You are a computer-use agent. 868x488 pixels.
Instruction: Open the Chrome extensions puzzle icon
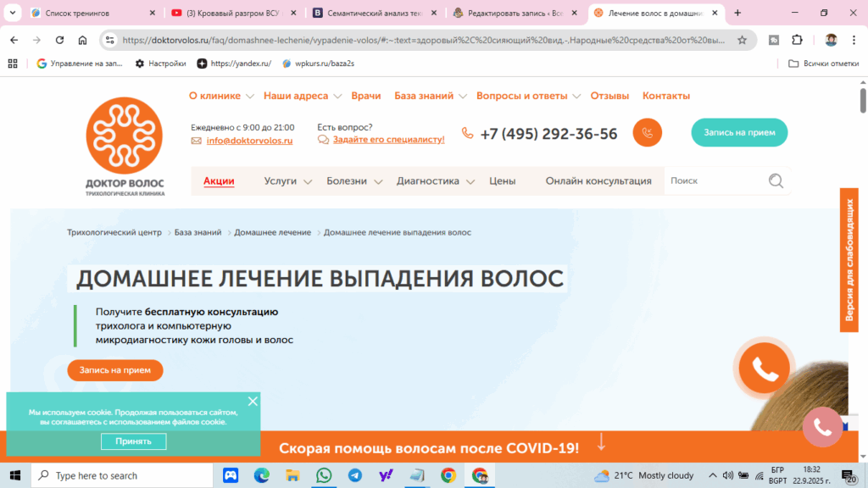(x=797, y=40)
